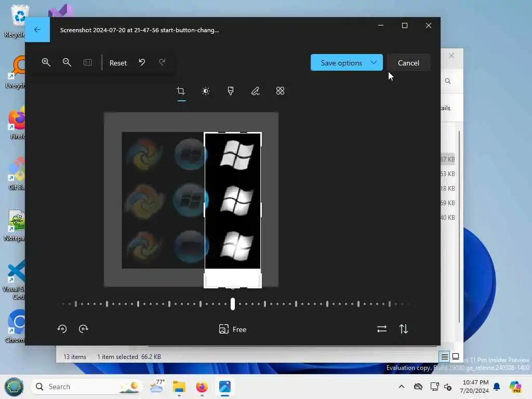
Task: Go back with the Photos arrow button
Action: point(37,30)
